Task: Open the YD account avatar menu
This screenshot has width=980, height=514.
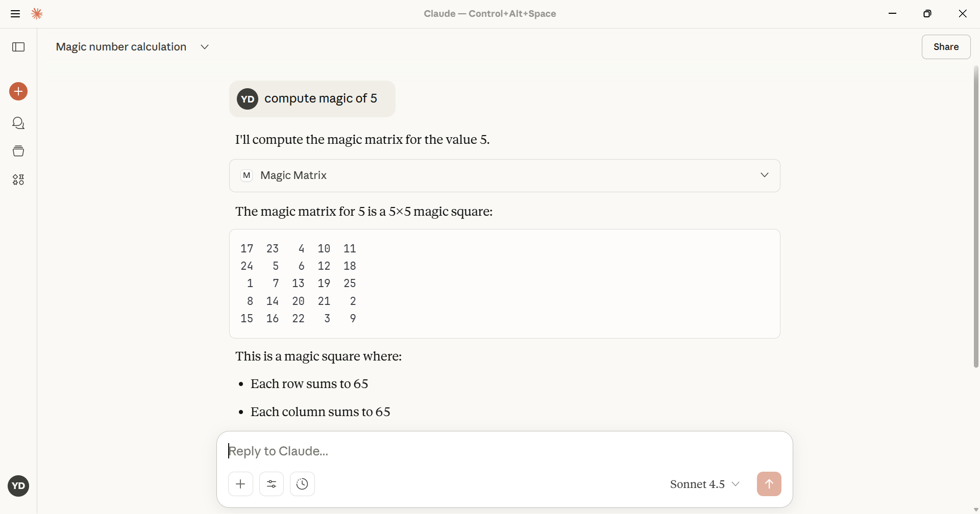Action: [18, 486]
